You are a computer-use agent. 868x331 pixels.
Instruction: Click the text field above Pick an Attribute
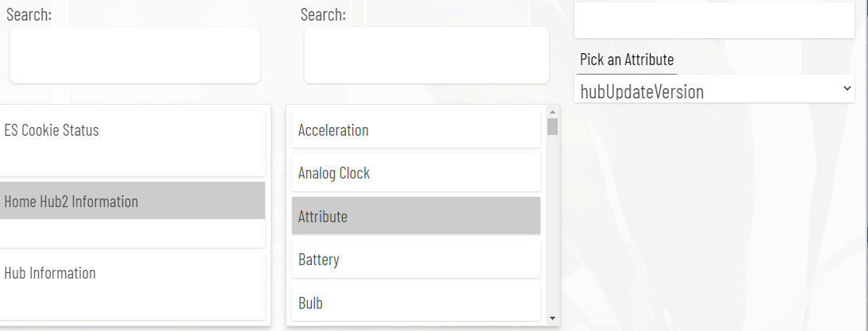coord(713,21)
